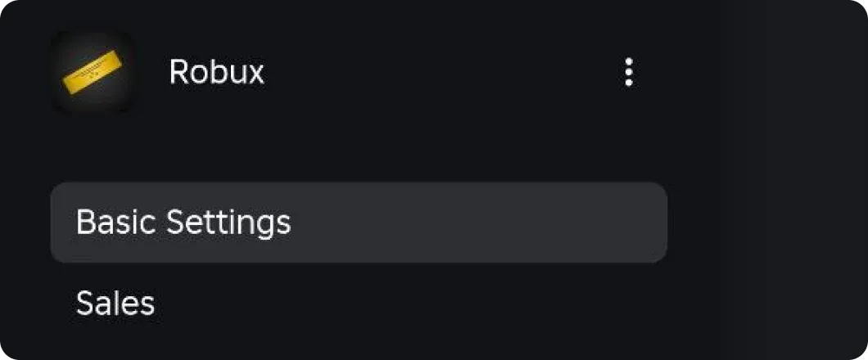Select the Robux item thumbnail
The width and height of the screenshot is (868, 360).
(x=92, y=72)
